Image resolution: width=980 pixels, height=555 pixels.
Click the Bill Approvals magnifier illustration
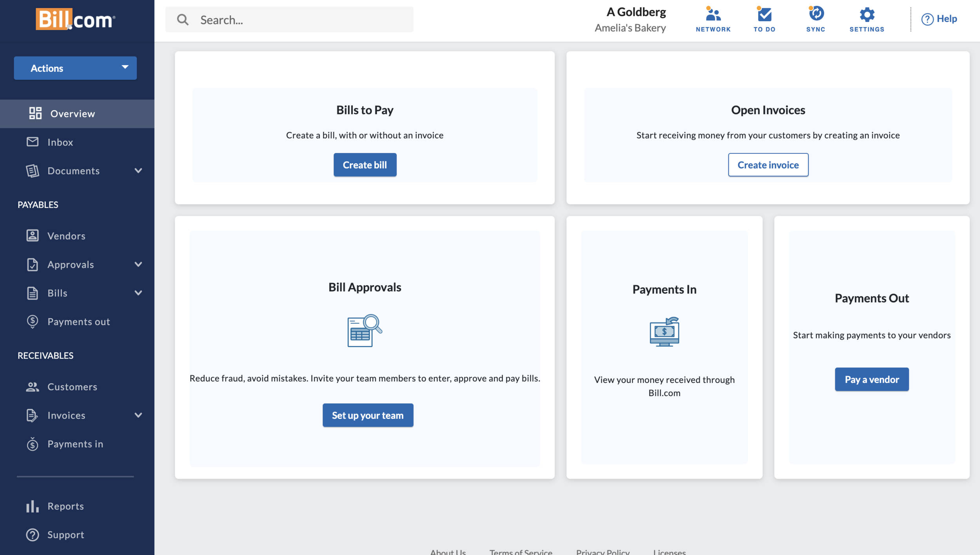tap(365, 331)
